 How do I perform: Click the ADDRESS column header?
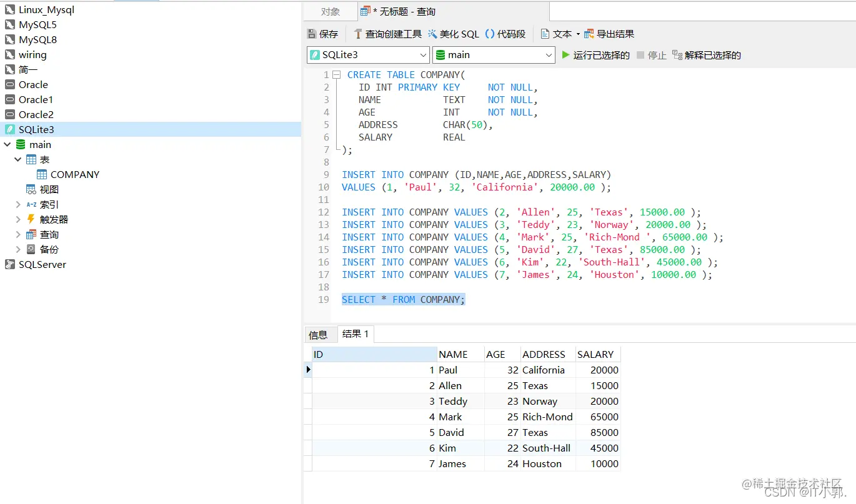pos(548,355)
